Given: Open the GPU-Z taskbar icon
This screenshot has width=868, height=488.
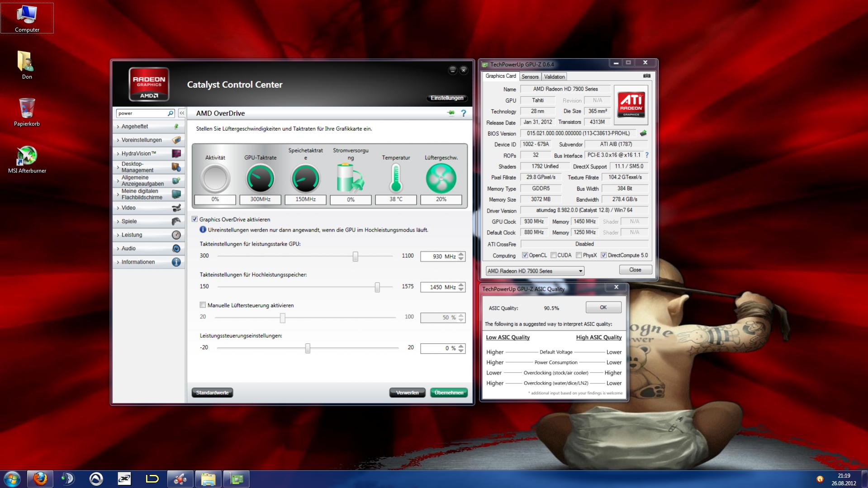Looking at the screenshot, I should pyautogui.click(x=236, y=479).
